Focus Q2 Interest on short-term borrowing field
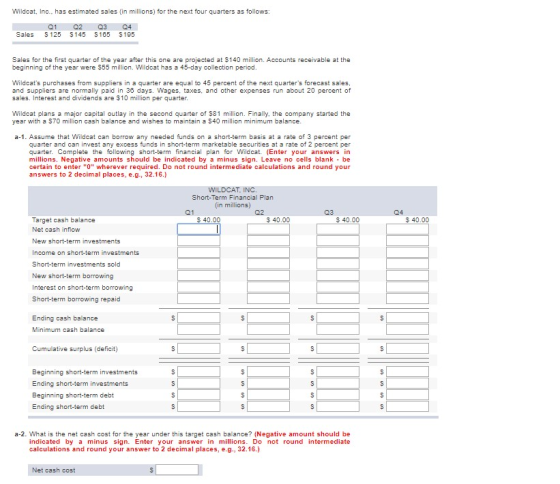Viewport: 560px width, 484px height. coord(268,287)
